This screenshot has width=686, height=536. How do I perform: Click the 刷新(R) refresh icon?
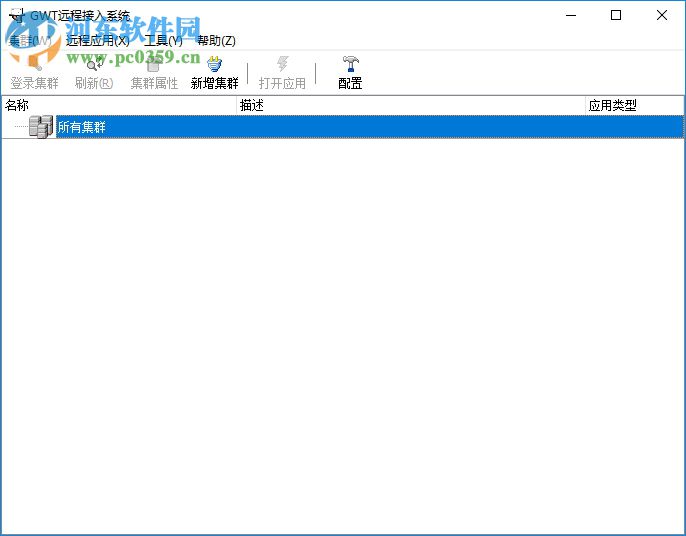coord(94,64)
